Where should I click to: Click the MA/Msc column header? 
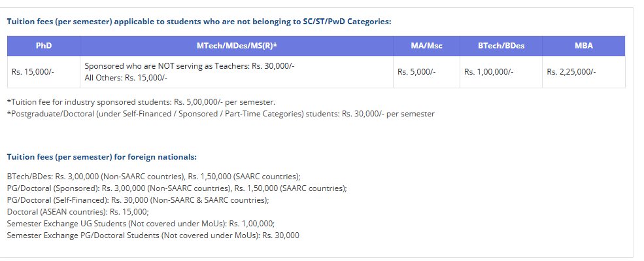pyautogui.click(x=426, y=46)
